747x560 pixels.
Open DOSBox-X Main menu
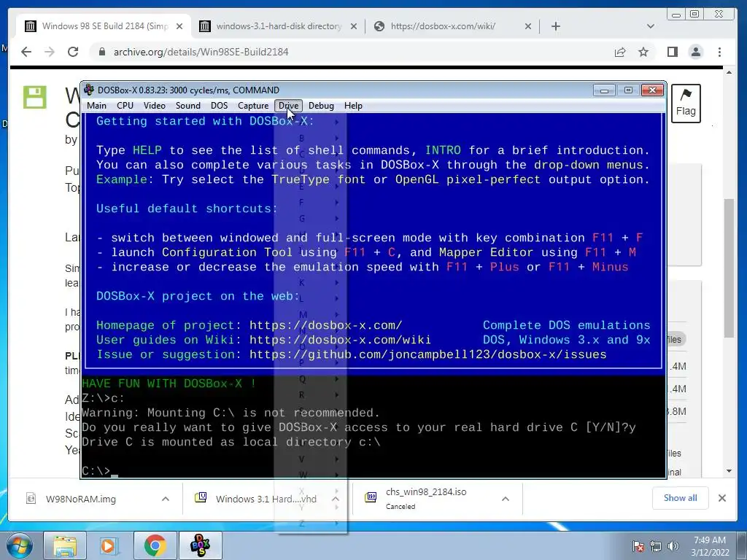tap(97, 106)
